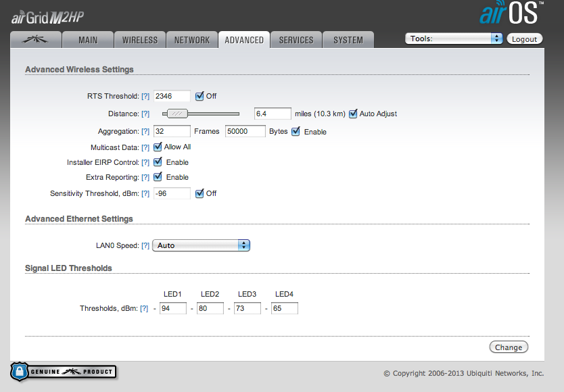The height and width of the screenshot is (392, 564).
Task: Click the Advanced Ethernet Settings heading
Action: coord(78,219)
